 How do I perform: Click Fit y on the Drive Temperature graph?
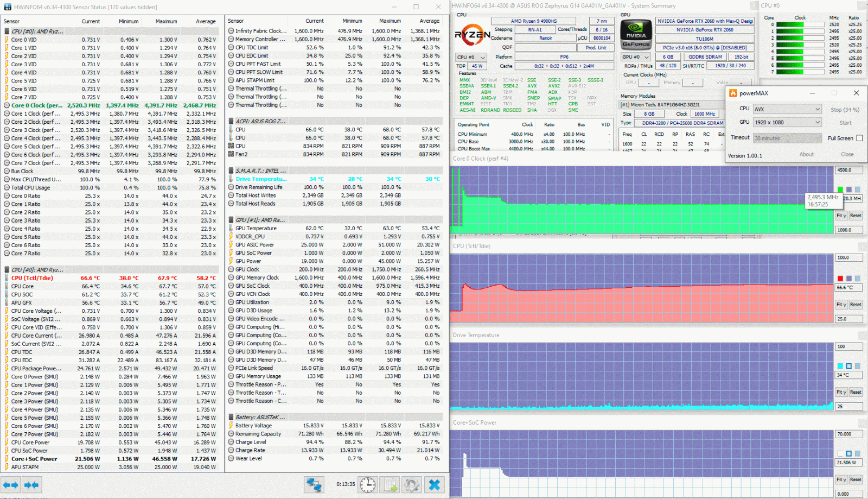(841, 392)
